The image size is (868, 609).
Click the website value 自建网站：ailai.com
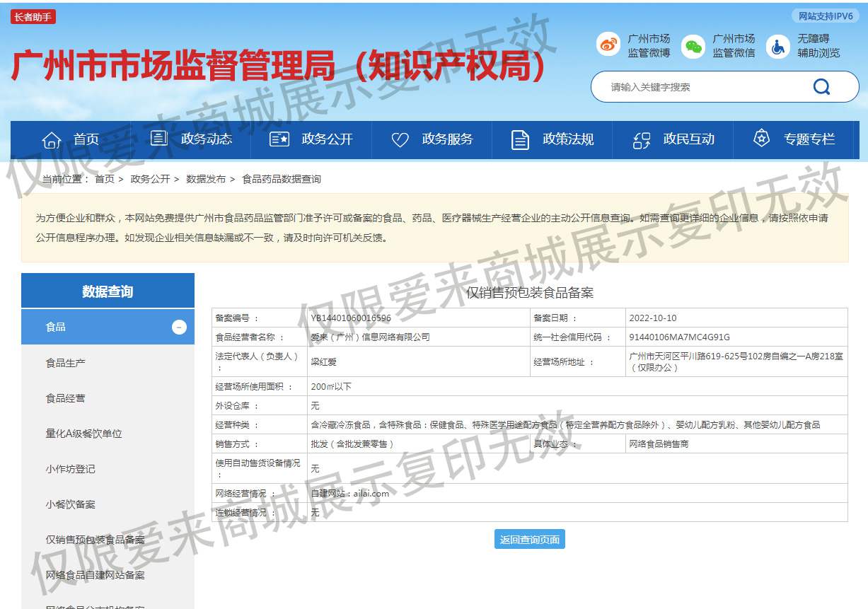pos(350,494)
